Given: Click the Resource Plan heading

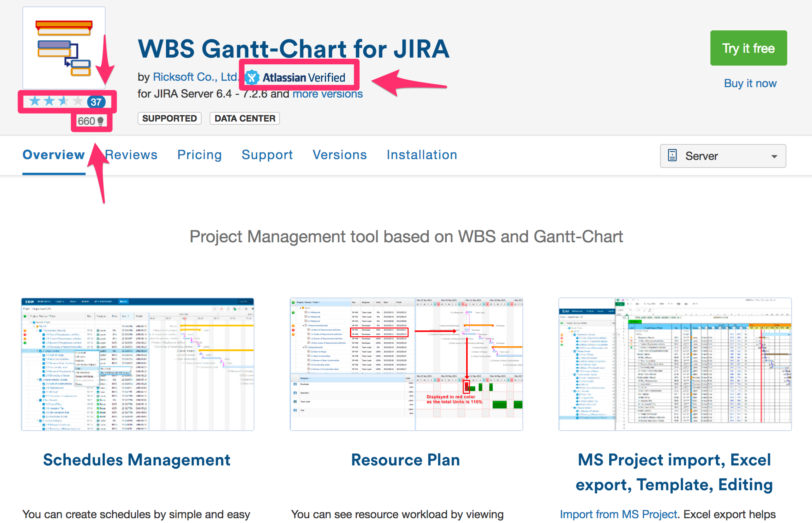Looking at the screenshot, I should (406, 460).
